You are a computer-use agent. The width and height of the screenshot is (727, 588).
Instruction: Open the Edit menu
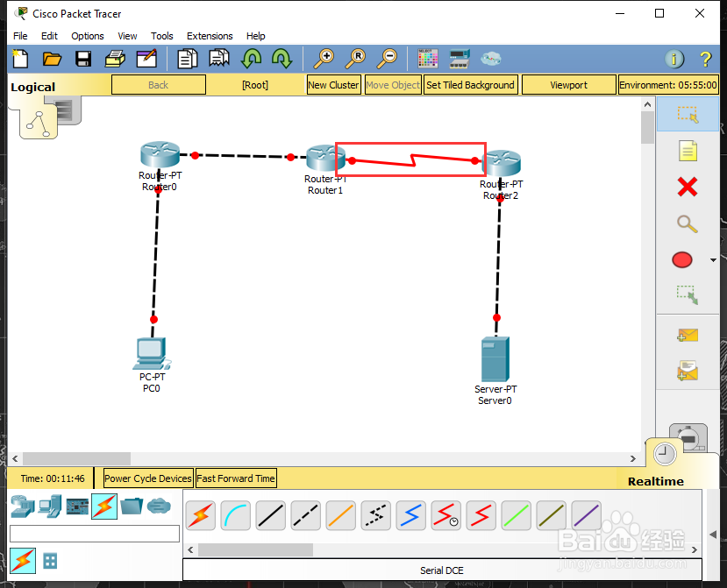point(49,36)
